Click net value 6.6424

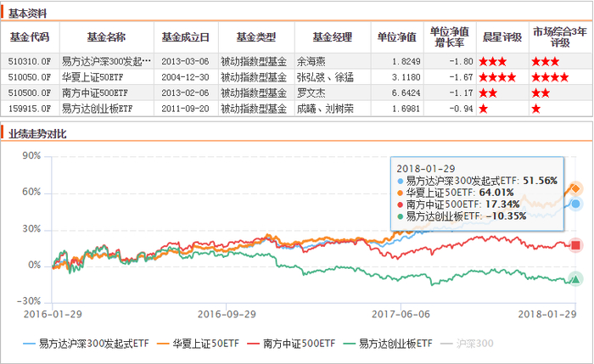[x=406, y=92]
